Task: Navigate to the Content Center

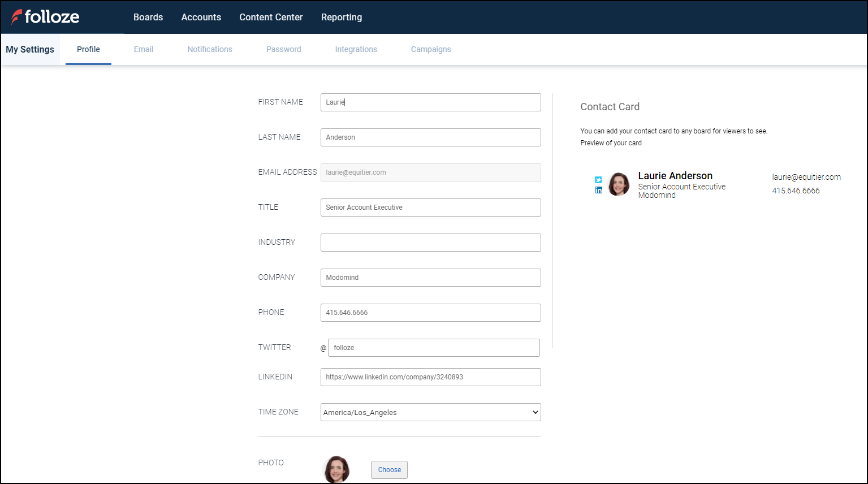Action: [271, 17]
